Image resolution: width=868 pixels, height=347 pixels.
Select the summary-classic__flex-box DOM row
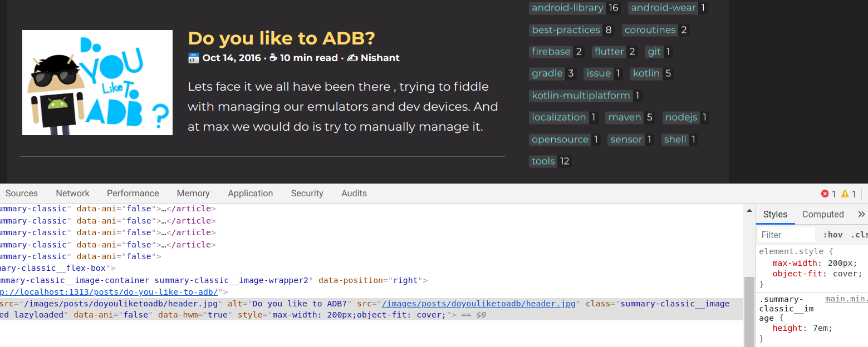click(371, 268)
